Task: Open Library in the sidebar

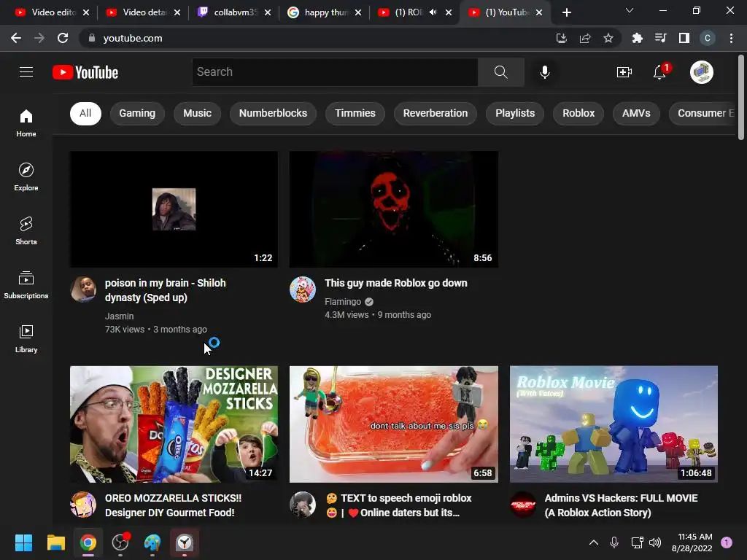Action: [26, 338]
